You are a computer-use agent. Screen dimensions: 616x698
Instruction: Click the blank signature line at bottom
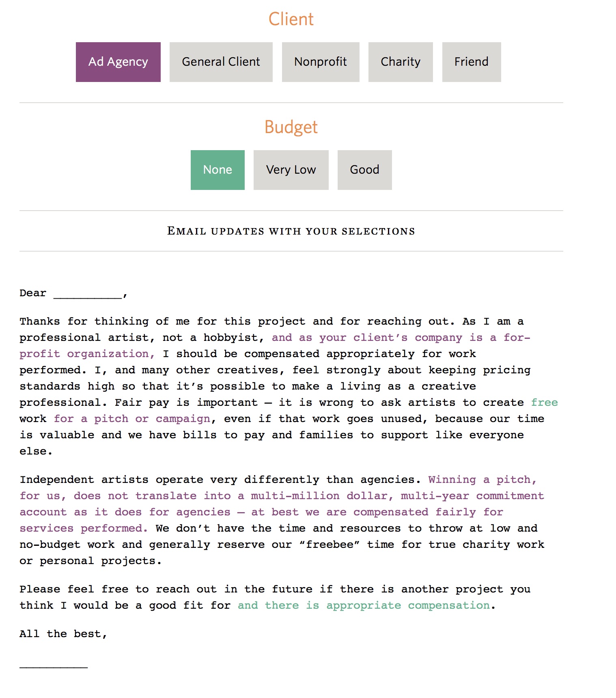(x=54, y=664)
